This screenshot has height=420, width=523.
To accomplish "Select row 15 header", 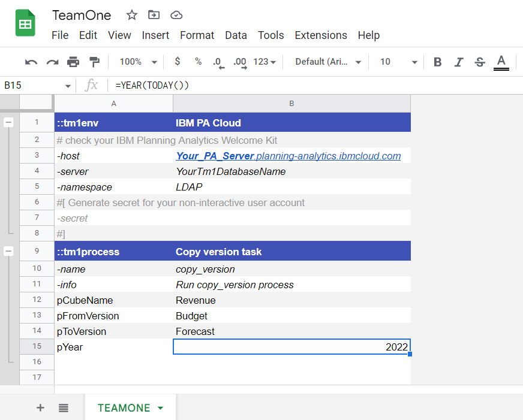I will tap(37, 346).
